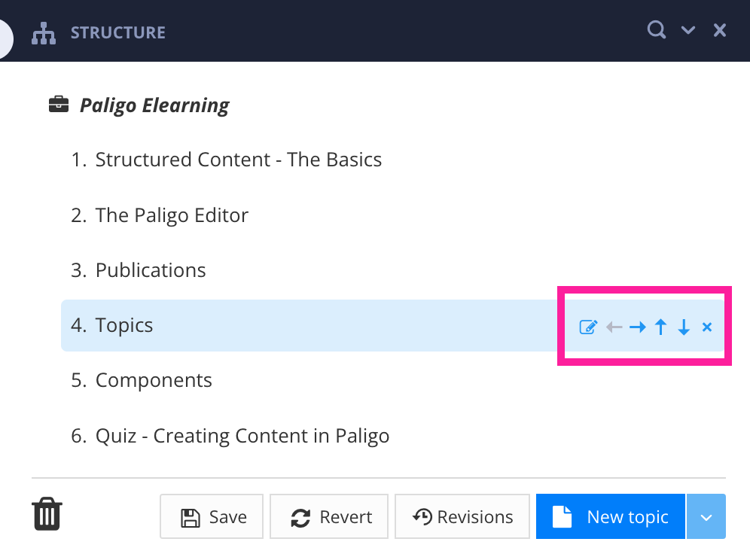Select the Publications topic in the list
750x560 pixels.
pos(150,269)
